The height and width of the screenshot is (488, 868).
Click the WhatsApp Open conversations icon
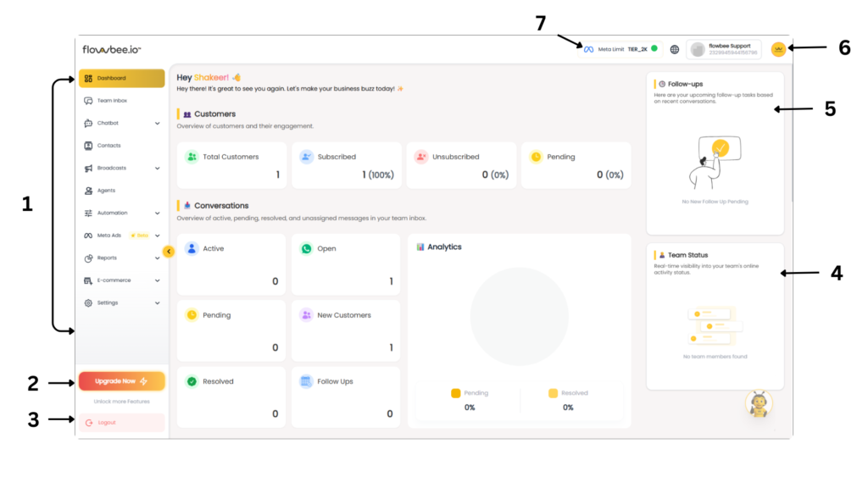306,248
